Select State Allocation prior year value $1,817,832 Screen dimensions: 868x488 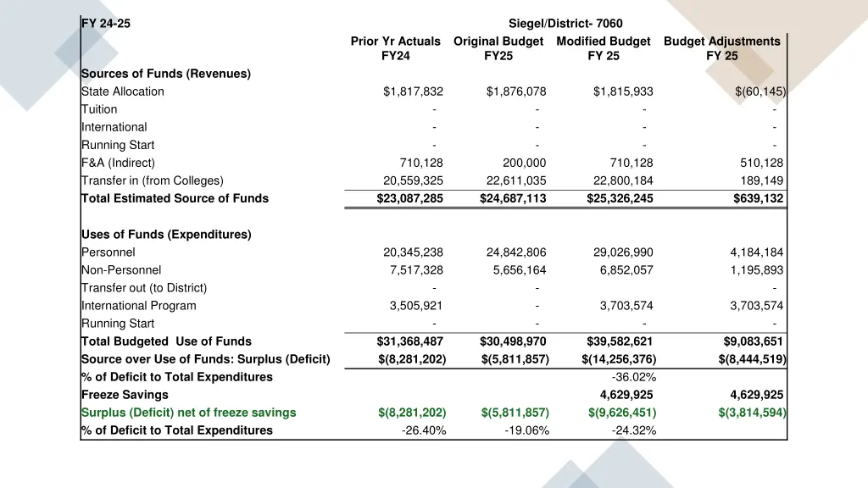pyautogui.click(x=413, y=91)
